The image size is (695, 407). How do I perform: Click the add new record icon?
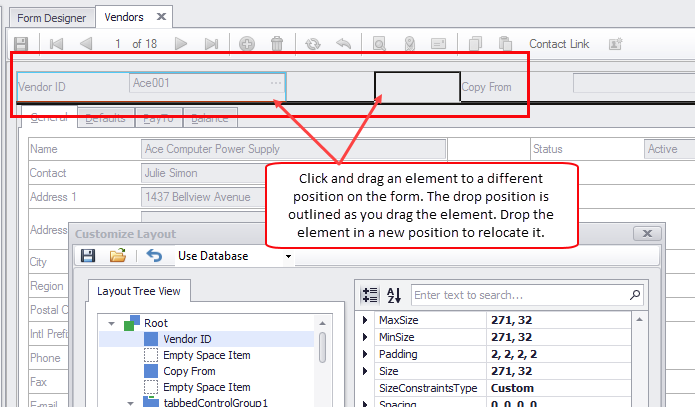click(x=247, y=44)
